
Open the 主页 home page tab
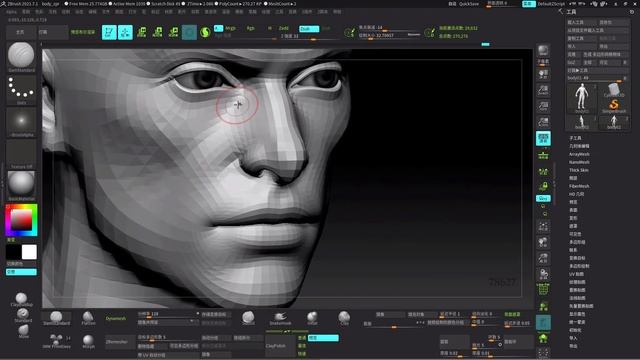tap(20, 32)
